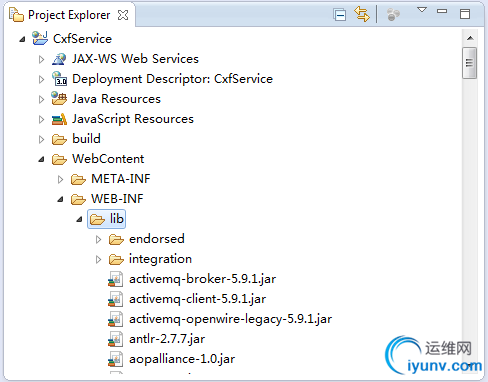Image resolution: width=488 pixels, height=382 pixels.
Task: Select activemq-broker-5.9.1.jar file name
Action: (202, 279)
